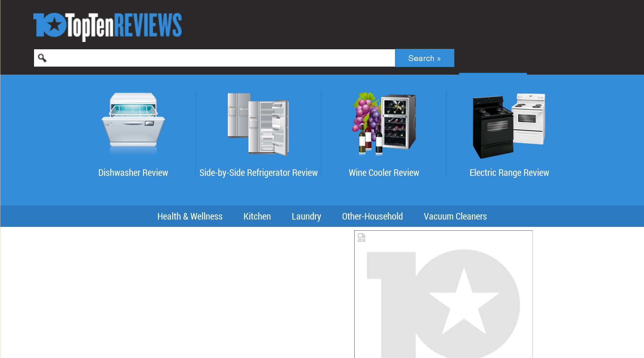Open the Side-by-Side Refrigerator Review link

258,173
